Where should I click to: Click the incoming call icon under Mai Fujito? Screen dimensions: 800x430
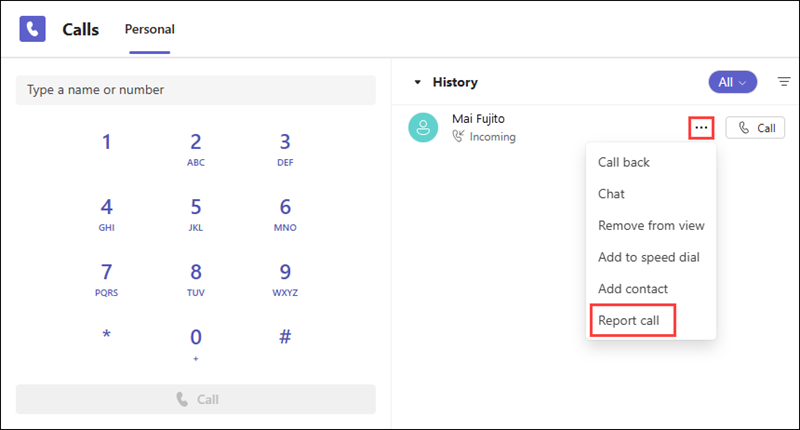459,137
